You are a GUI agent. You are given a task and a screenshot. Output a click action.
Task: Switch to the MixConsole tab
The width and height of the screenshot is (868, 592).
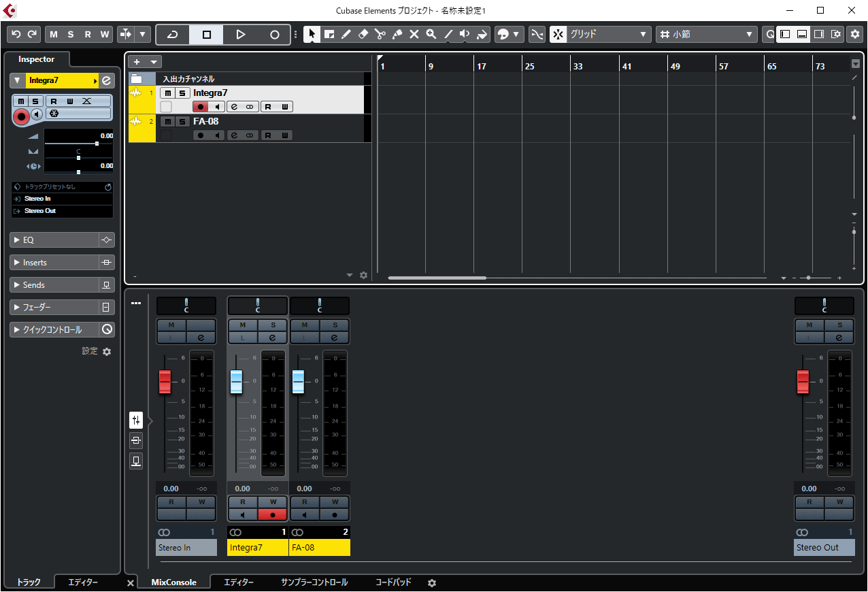(x=173, y=582)
